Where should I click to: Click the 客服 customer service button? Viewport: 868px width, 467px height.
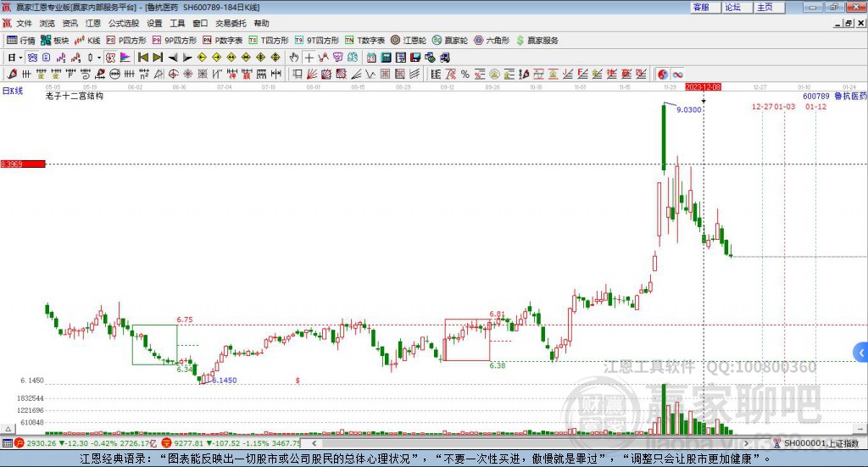[705, 7]
